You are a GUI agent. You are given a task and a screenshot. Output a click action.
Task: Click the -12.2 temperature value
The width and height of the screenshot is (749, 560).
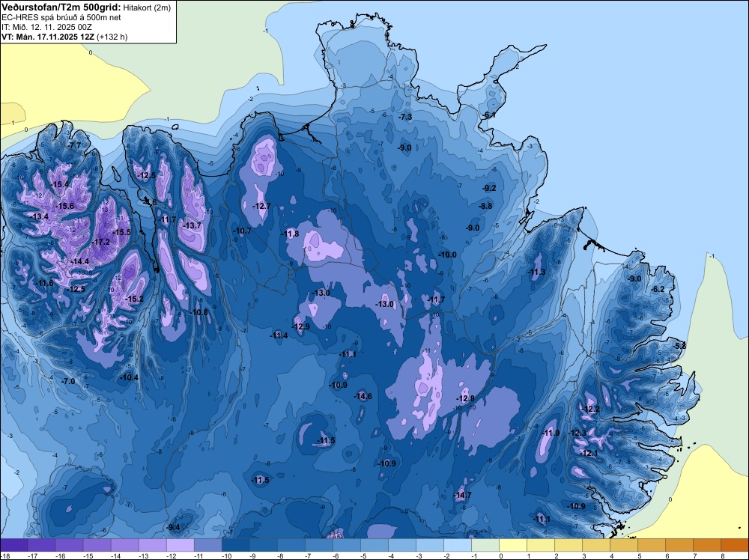592,409
